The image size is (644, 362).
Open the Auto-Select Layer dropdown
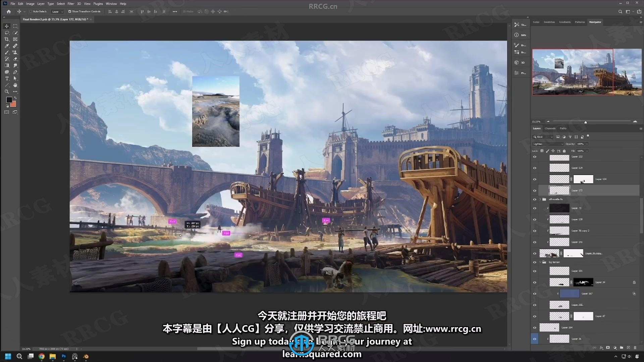click(x=57, y=11)
